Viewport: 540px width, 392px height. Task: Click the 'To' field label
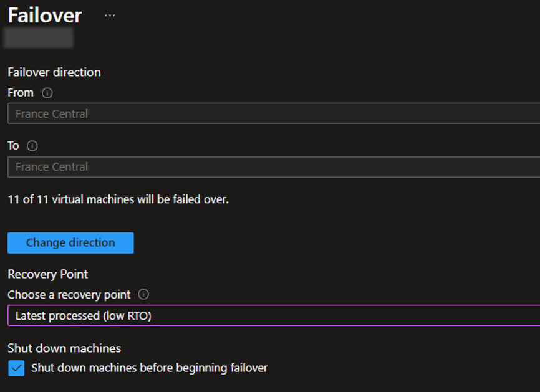(x=14, y=146)
